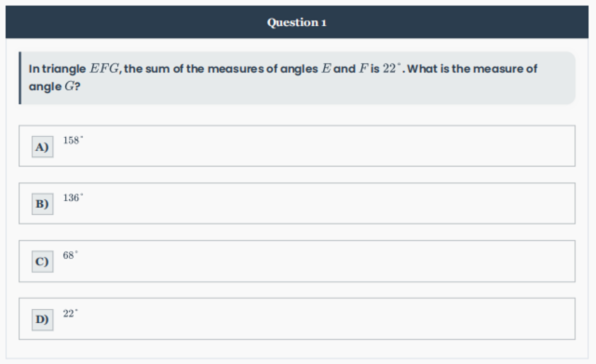
Task: Choose the 22° answer text in option D
Action: point(71,313)
